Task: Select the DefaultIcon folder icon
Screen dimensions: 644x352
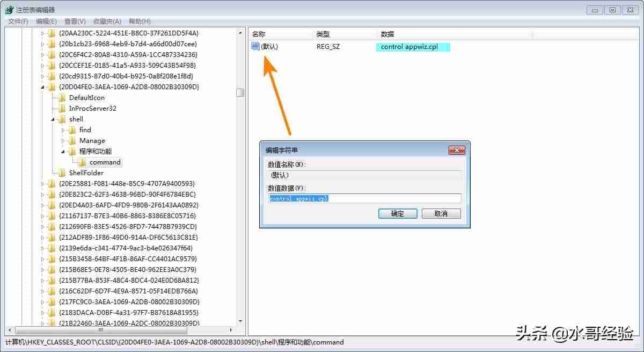Action: (62, 97)
